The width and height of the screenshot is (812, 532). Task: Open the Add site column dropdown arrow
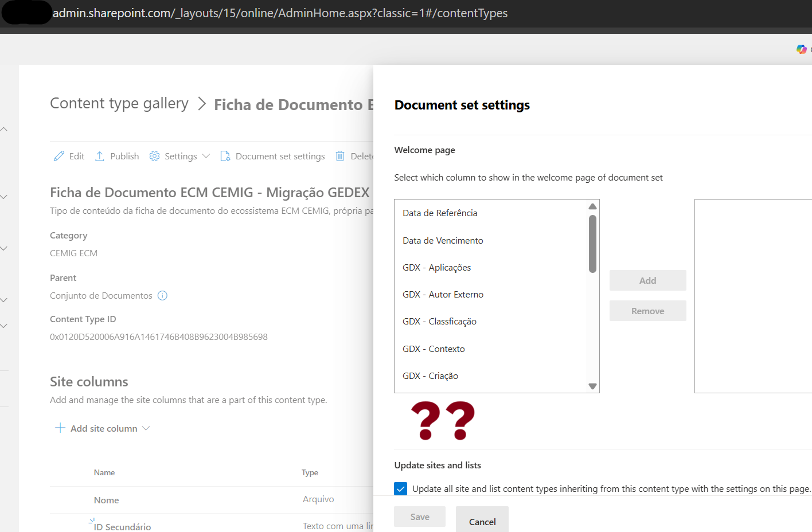pyautogui.click(x=146, y=428)
